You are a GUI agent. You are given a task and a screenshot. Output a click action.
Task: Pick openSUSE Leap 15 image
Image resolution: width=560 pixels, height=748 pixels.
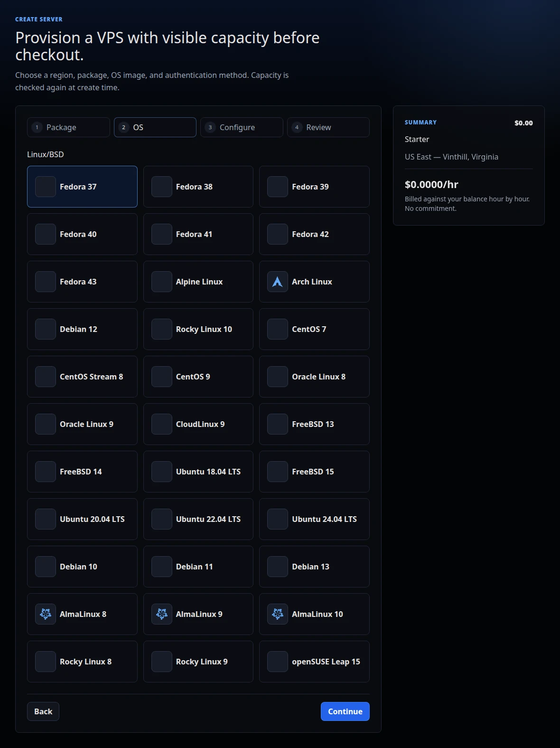point(314,662)
